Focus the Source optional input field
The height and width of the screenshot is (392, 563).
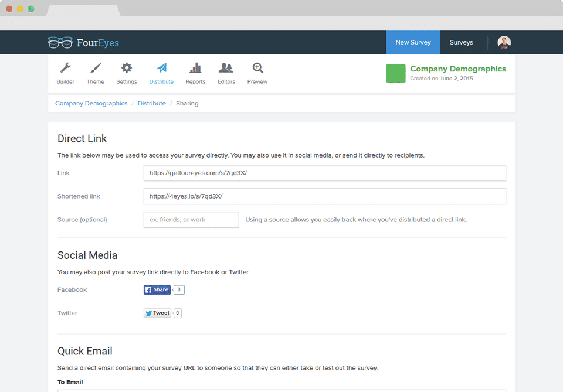[x=191, y=220]
